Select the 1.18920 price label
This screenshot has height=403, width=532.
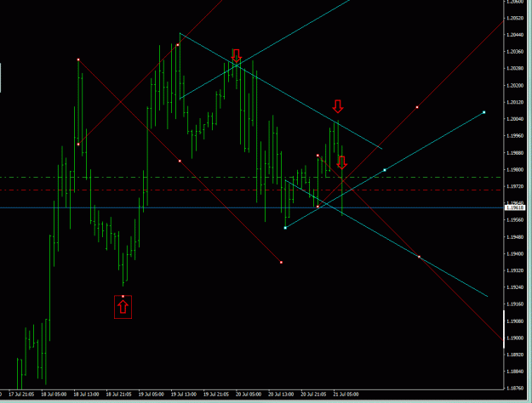515,355
